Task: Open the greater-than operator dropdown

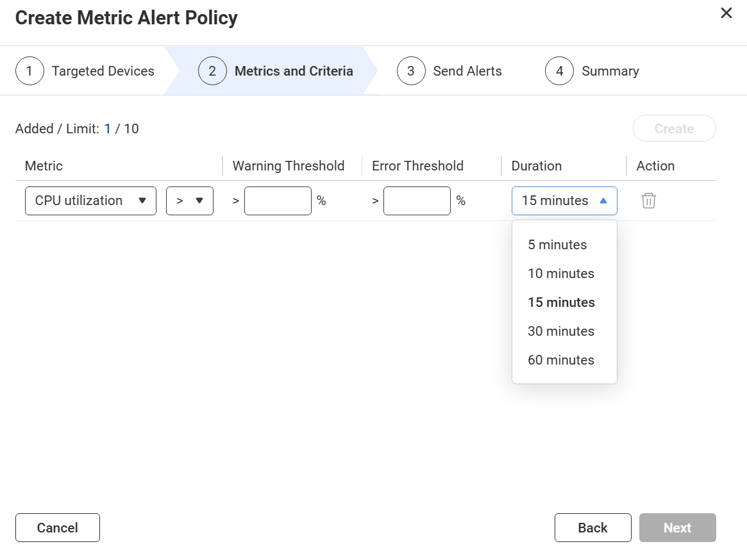Action: pos(189,201)
